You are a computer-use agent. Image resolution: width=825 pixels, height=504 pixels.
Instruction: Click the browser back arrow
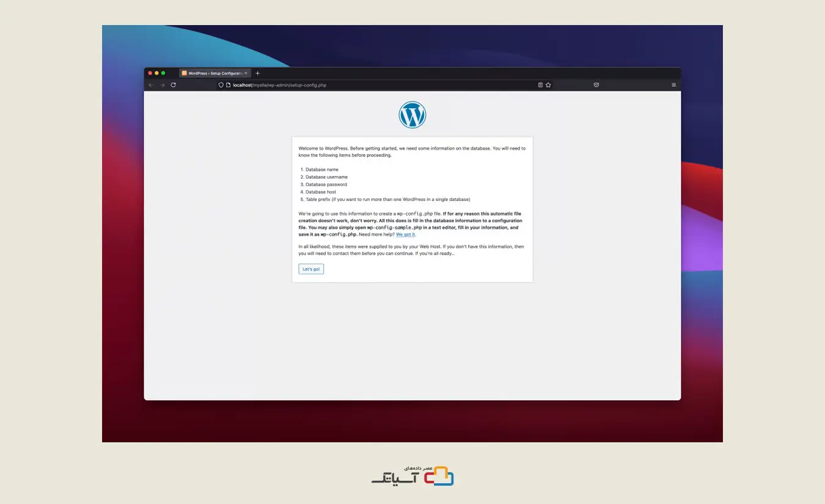pyautogui.click(x=151, y=85)
